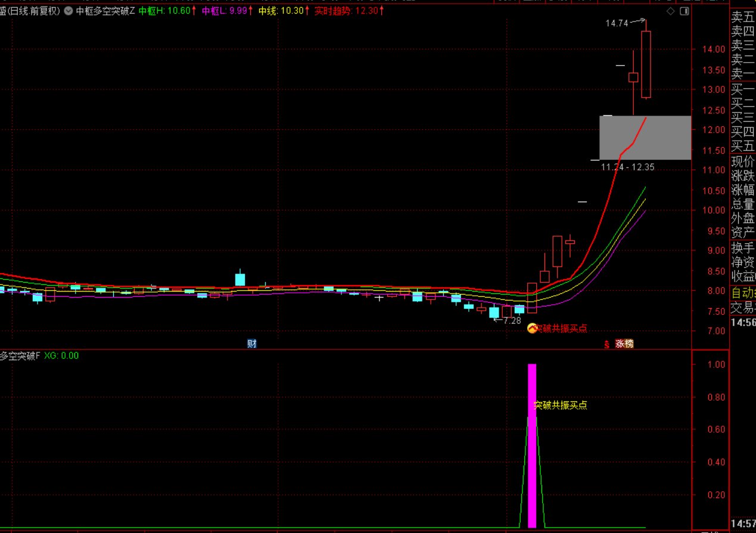The width and height of the screenshot is (756, 533).
Task: Click the XG 0.00 value label
Action: (x=61, y=356)
